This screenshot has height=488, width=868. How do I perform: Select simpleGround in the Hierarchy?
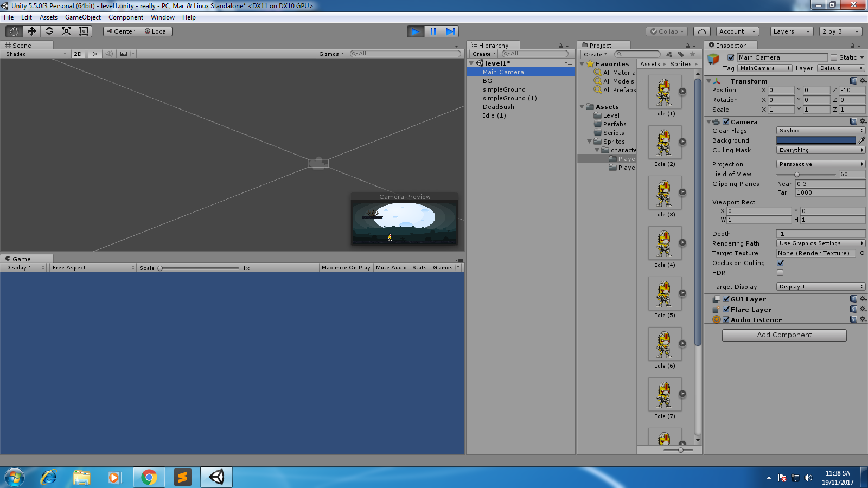coord(504,89)
